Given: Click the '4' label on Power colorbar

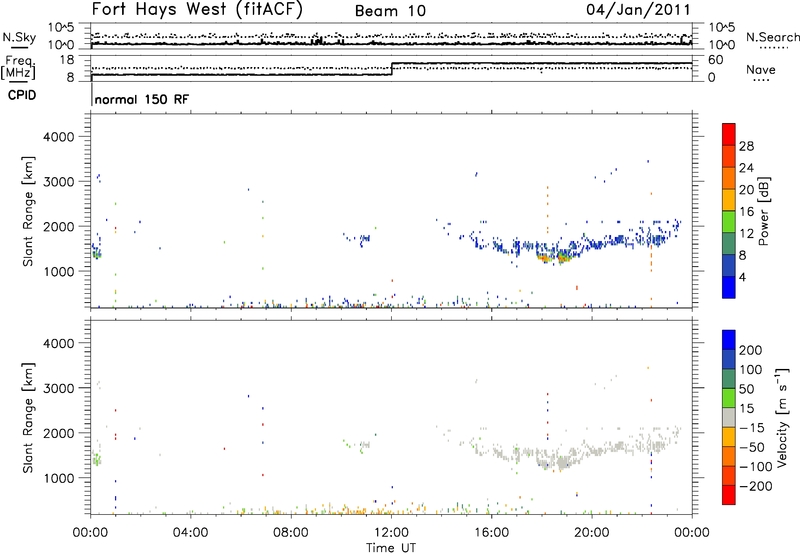Looking at the screenshot, I should [x=742, y=277].
